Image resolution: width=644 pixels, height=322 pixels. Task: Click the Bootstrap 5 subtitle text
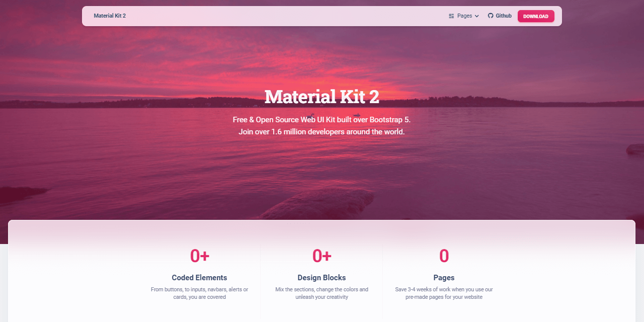321,120
